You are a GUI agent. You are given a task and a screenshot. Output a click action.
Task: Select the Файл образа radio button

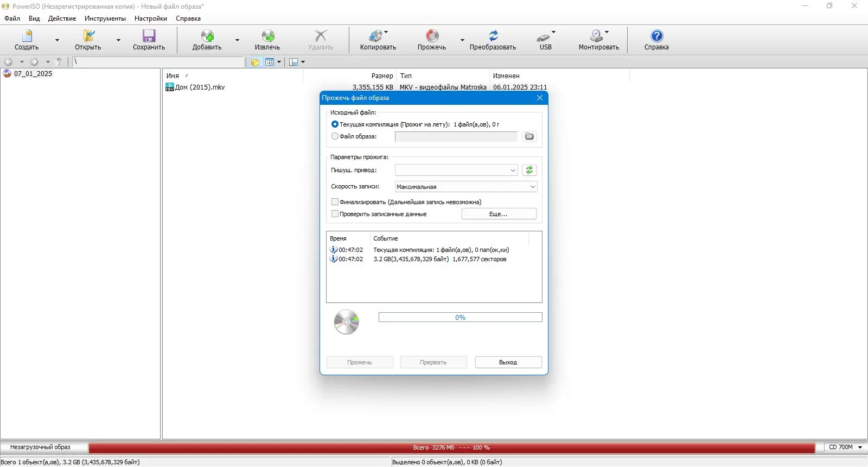click(x=335, y=136)
